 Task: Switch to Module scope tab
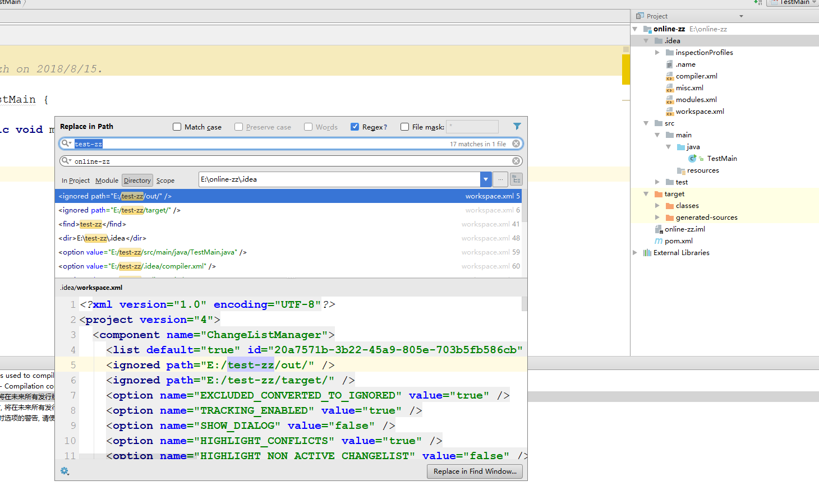107,181
